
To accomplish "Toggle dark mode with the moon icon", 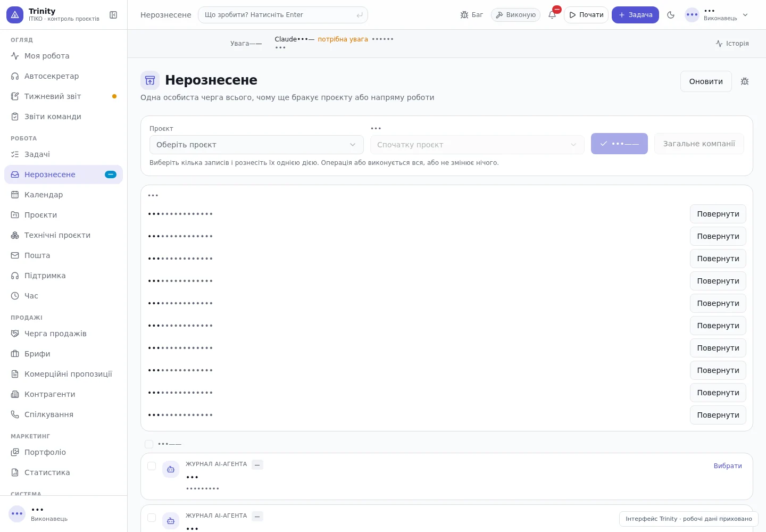I will pos(671,15).
